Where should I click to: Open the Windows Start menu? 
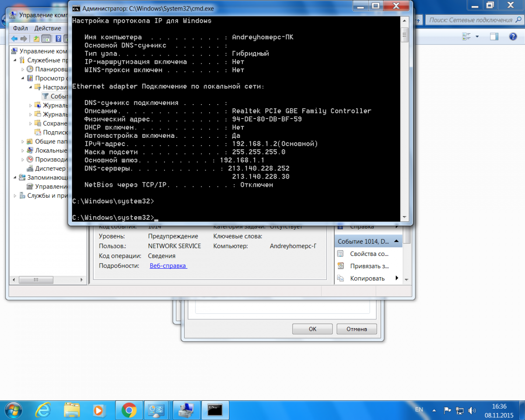[x=14, y=409]
